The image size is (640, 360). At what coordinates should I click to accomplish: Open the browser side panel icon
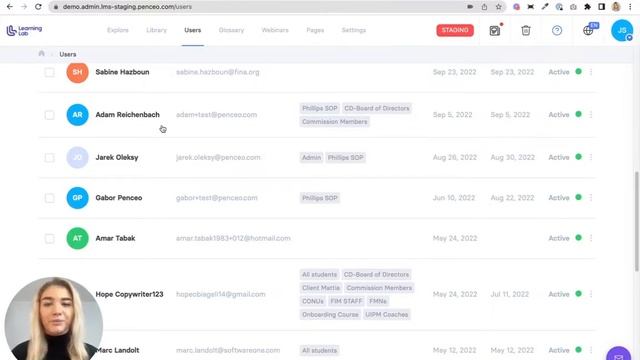602,7
